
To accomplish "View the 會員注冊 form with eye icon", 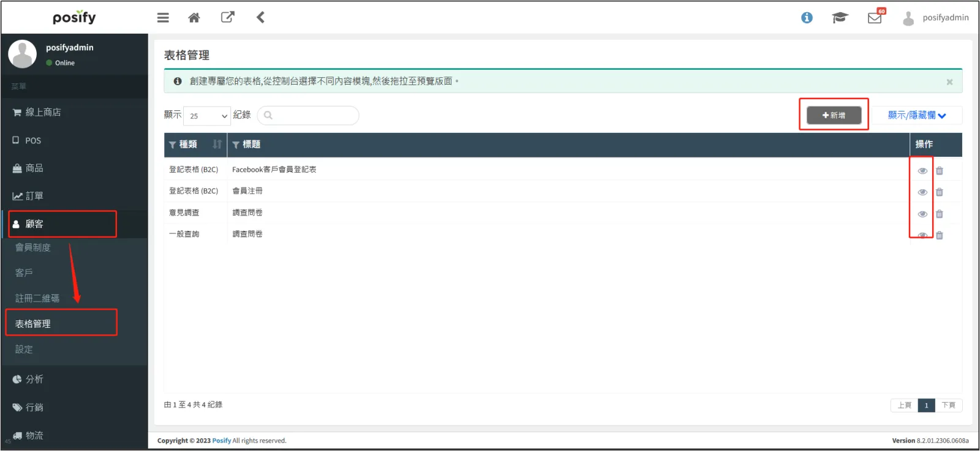I will point(922,192).
